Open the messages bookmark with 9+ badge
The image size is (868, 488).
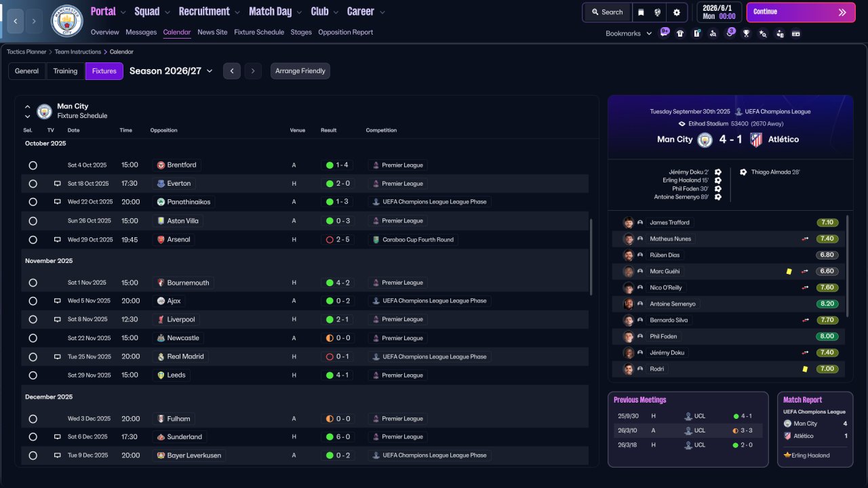664,33
